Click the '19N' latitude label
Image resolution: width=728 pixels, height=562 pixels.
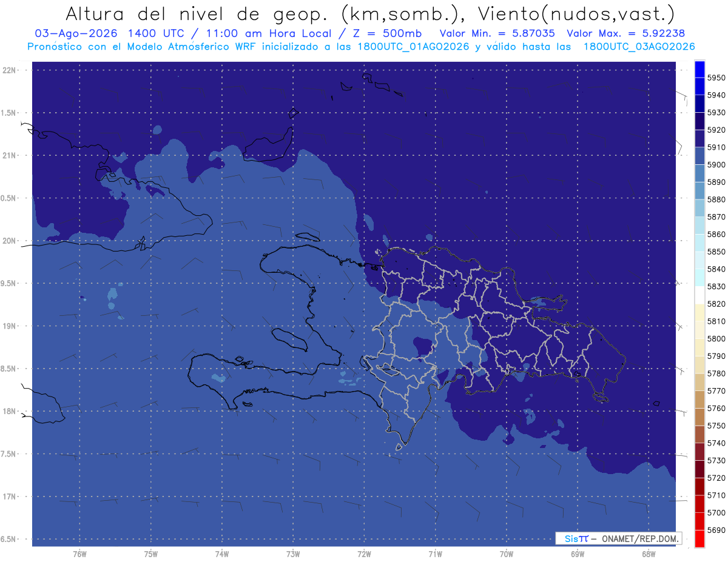point(10,326)
